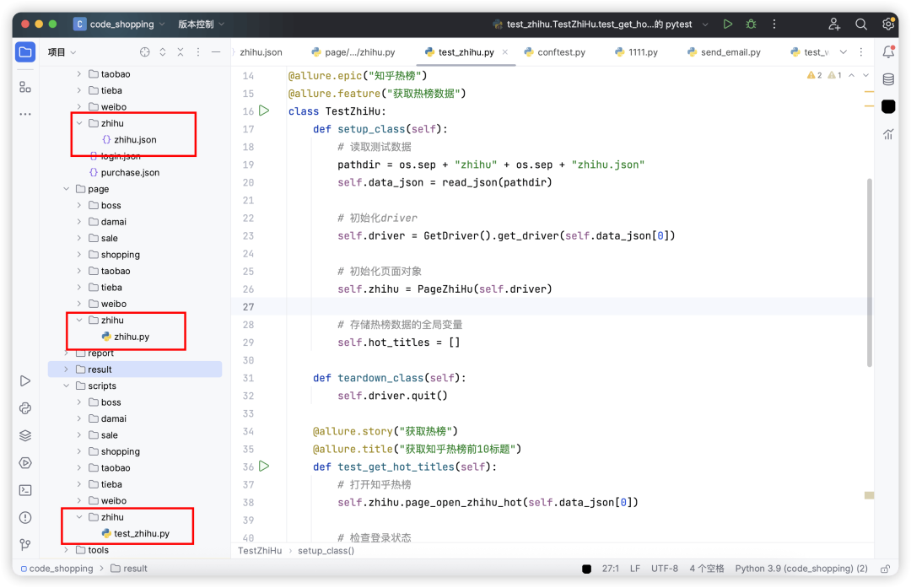Switch to the send_email.py tab

click(724, 52)
